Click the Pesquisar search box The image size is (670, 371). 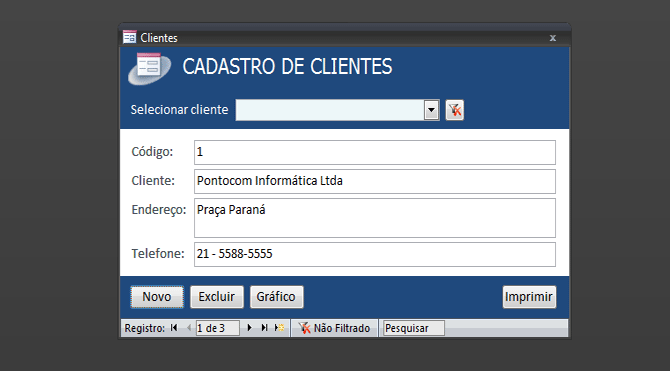(414, 328)
